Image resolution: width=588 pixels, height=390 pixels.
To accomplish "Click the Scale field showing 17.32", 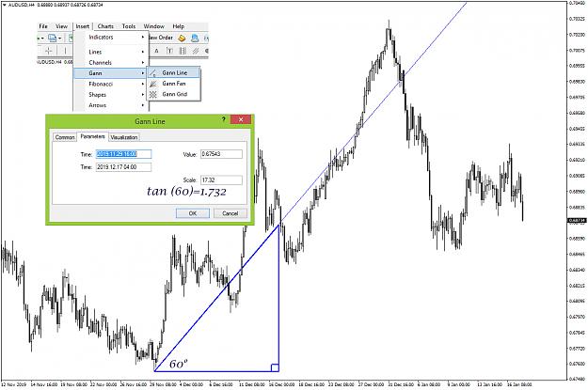I will [221, 180].
